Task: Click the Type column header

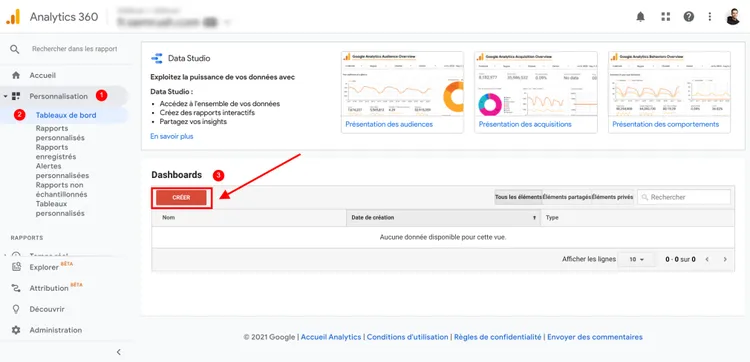Action: [638, 218]
